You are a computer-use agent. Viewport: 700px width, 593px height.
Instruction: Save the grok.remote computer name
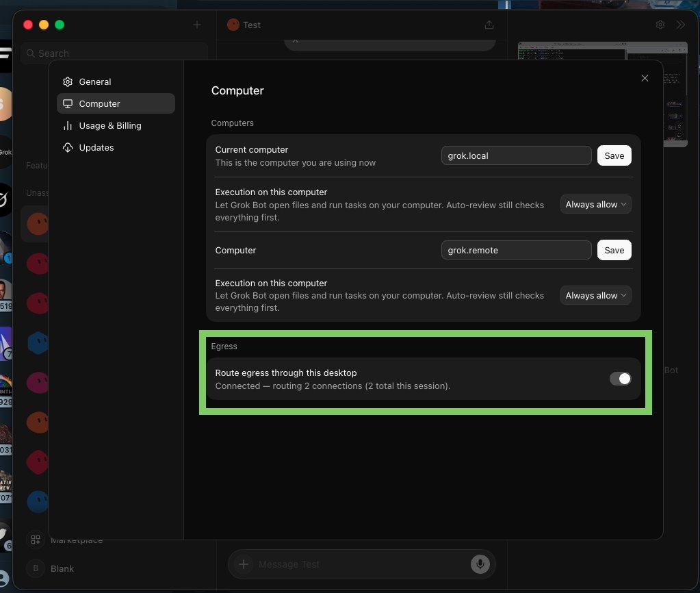(x=614, y=250)
